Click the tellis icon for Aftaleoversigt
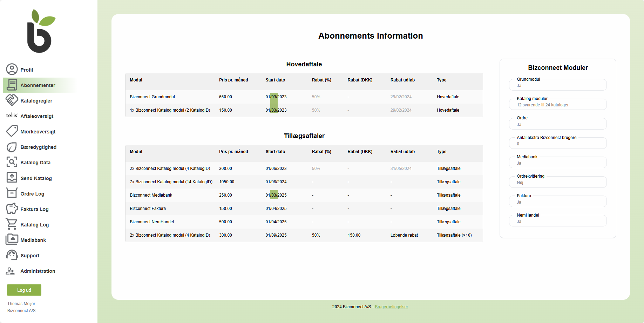 pyautogui.click(x=12, y=116)
